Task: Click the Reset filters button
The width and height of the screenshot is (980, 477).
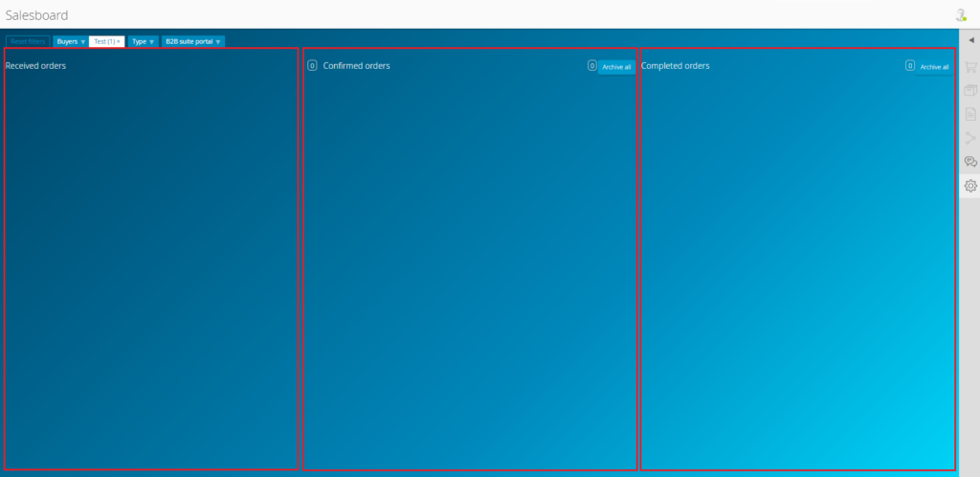Action: [x=28, y=41]
